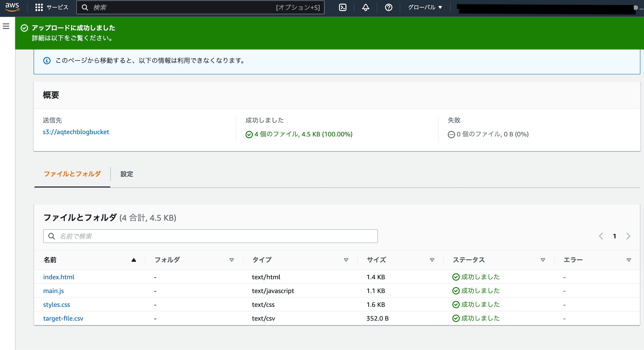Click the failed status icon beside 0 個のファイル

coord(451,135)
